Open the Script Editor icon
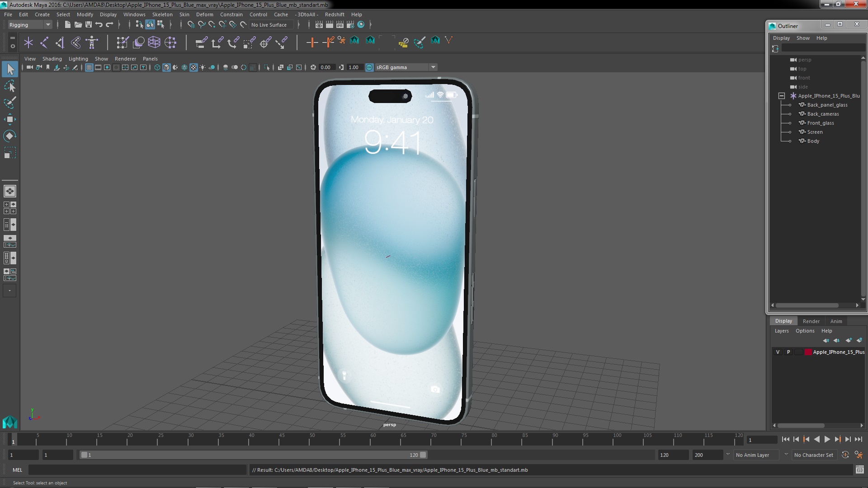 [859, 470]
